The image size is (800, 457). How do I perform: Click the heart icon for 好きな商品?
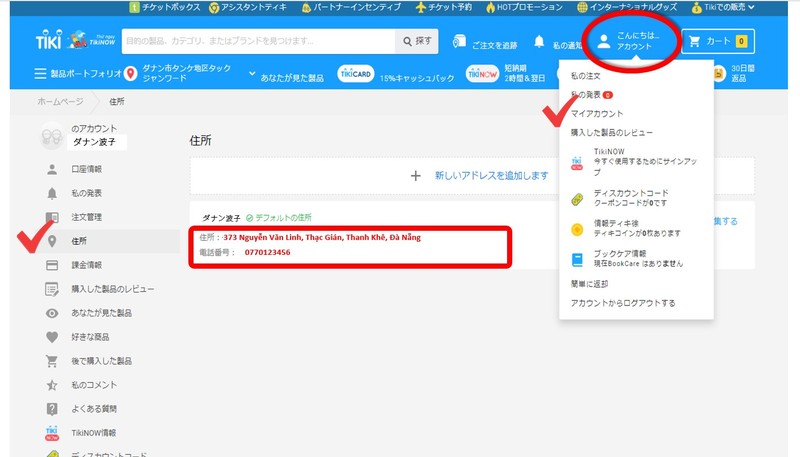point(52,337)
